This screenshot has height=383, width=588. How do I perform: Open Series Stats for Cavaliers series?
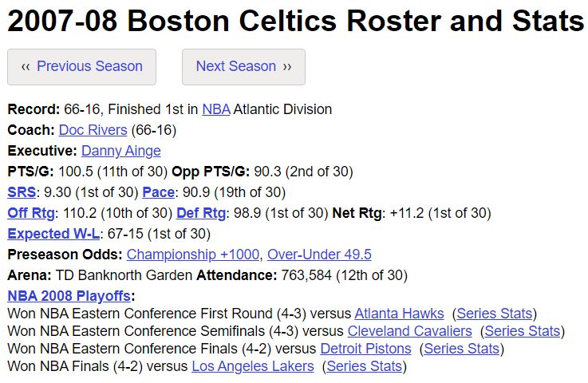click(523, 331)
